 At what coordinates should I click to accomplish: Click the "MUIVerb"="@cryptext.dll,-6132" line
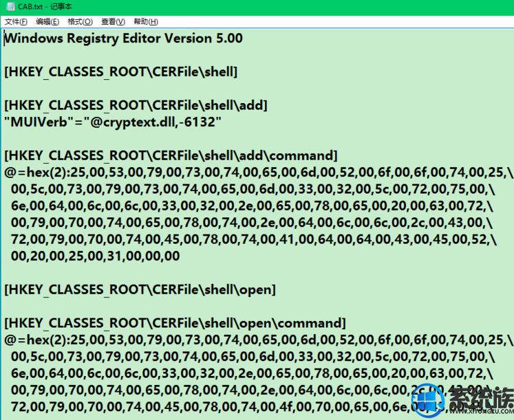point(113,122)
